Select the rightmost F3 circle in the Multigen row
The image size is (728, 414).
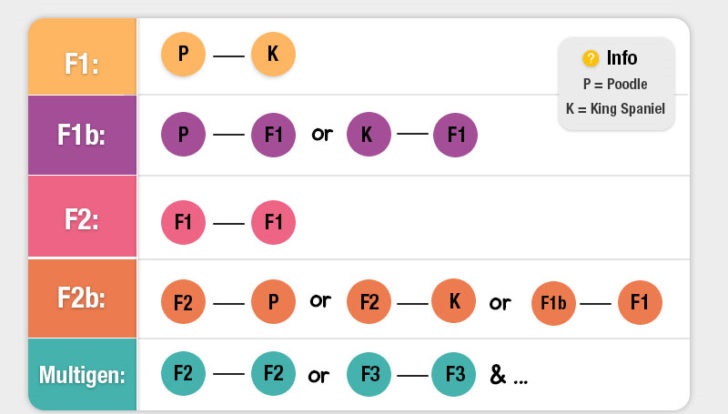454,375
